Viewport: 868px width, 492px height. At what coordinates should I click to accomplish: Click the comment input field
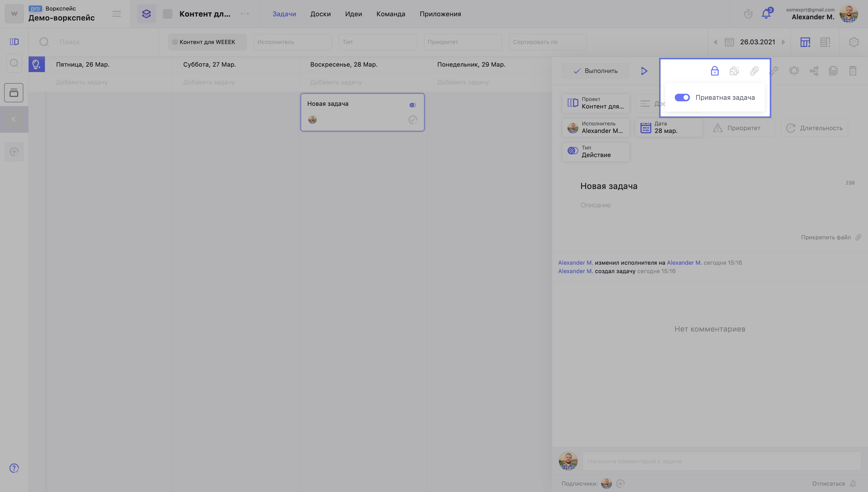(x=722, y=461)
